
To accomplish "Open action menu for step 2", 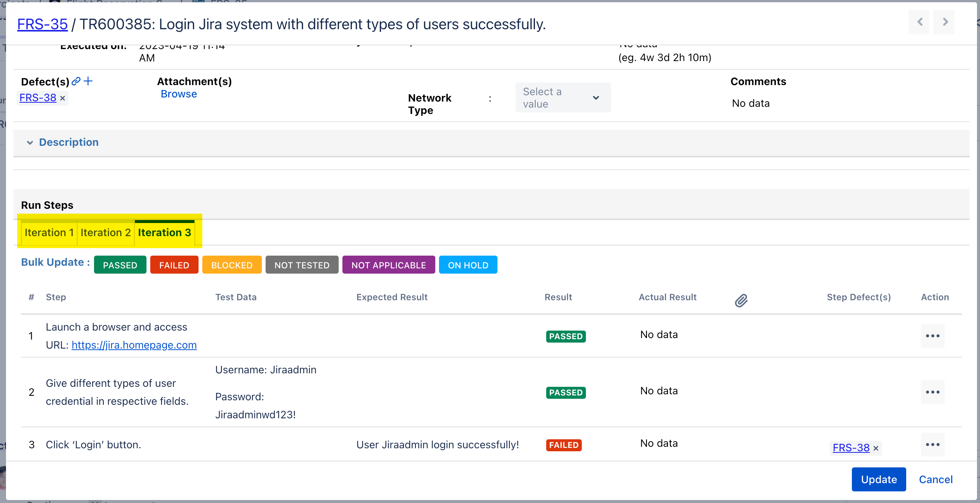I will coord(932,392).
